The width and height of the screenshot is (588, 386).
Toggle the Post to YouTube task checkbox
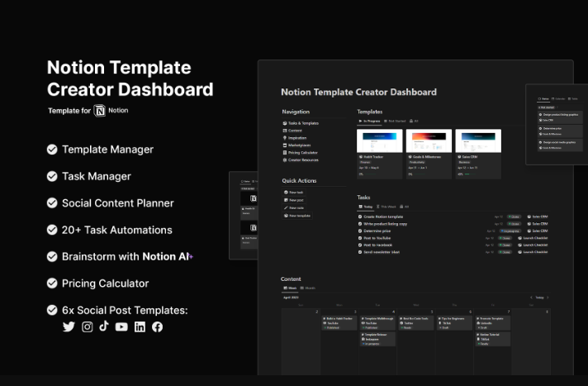point(360,237)
